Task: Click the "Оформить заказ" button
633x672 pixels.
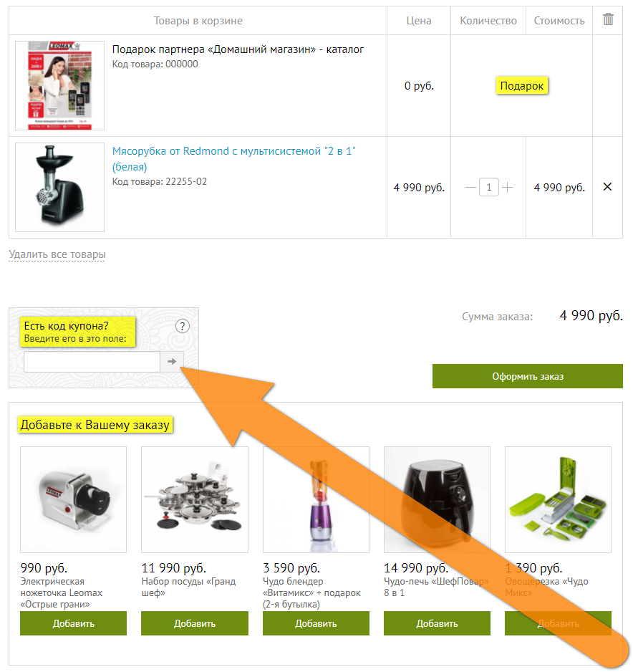Action: 527,376
